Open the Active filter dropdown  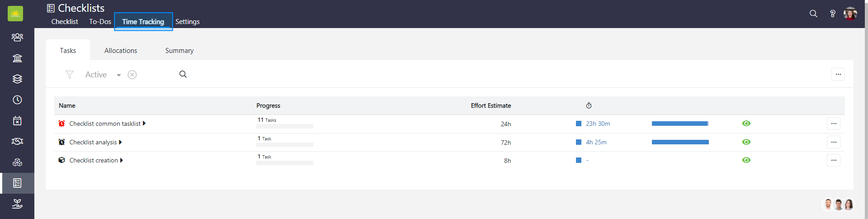pyautogui.click(x=118, y=75)
